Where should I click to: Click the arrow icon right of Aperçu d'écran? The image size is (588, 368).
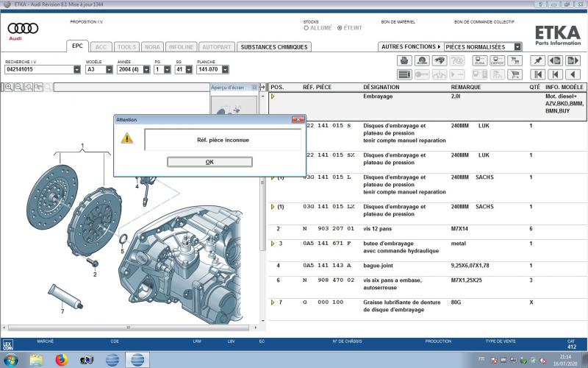coord(262,87)
